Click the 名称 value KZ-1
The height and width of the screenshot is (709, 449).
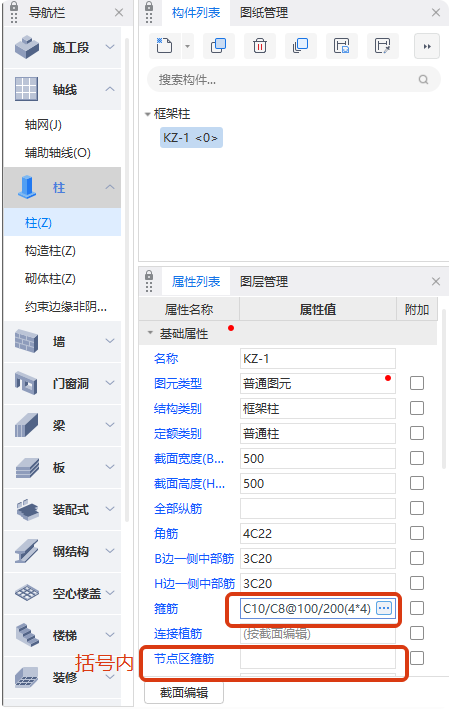(x=318, y=359)
